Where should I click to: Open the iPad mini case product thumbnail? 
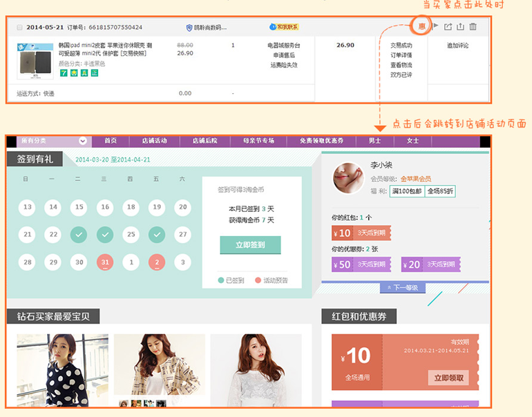click(x=36, y=61)
